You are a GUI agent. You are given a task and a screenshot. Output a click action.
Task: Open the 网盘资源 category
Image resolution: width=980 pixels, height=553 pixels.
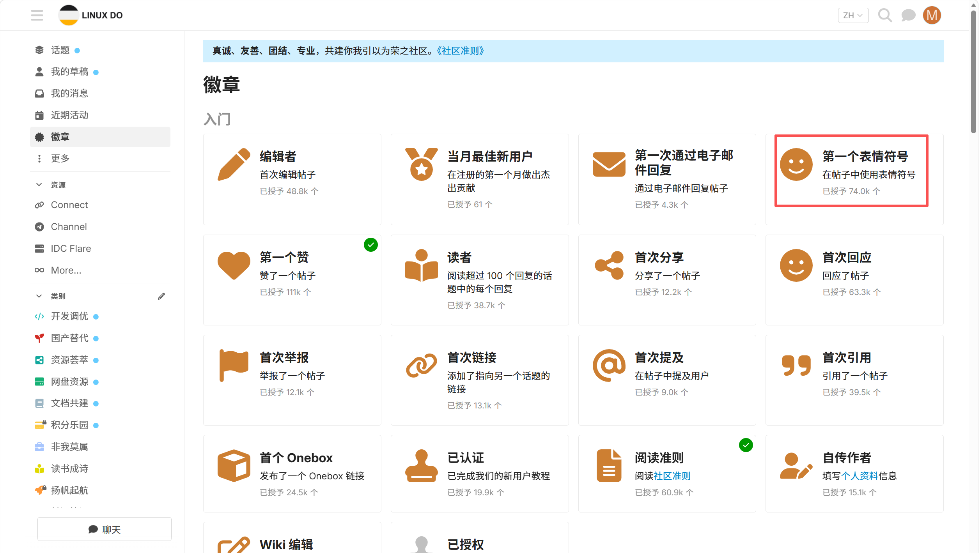tap(100, 382)
